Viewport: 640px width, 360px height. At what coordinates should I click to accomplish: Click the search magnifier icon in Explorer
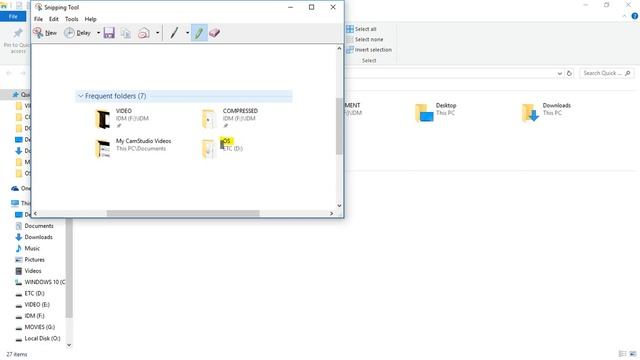pos(628,73)
